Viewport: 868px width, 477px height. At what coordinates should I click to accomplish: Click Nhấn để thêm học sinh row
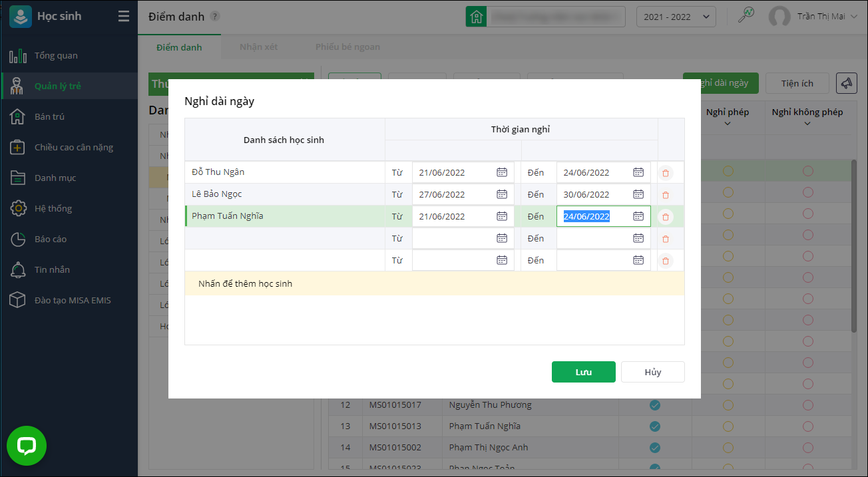click(x=434, y=283)
